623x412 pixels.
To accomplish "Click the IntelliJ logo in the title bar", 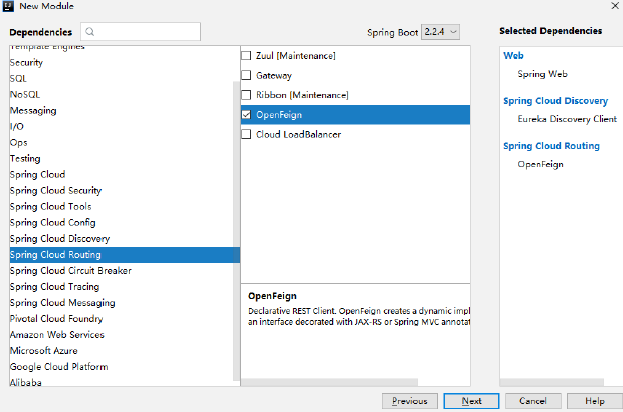I will coord(7,6).
